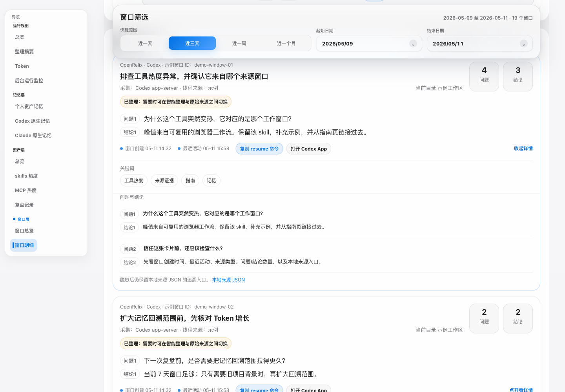
Task: Click title 扩大记忆回溯范围前，先核对 Token 增长
Action: click(x=185, y=318)
